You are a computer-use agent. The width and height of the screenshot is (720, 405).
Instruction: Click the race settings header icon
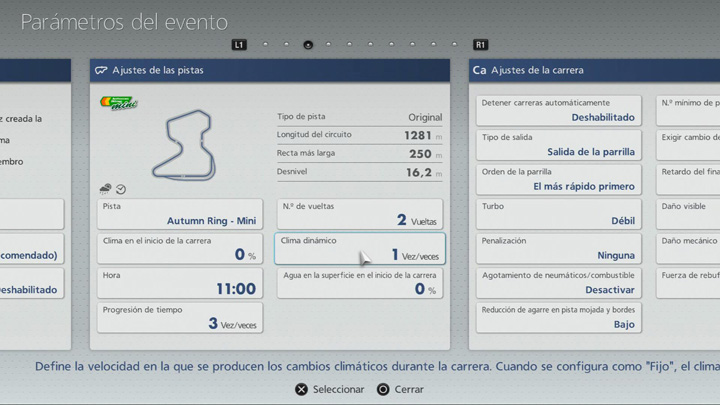(479, 71)
